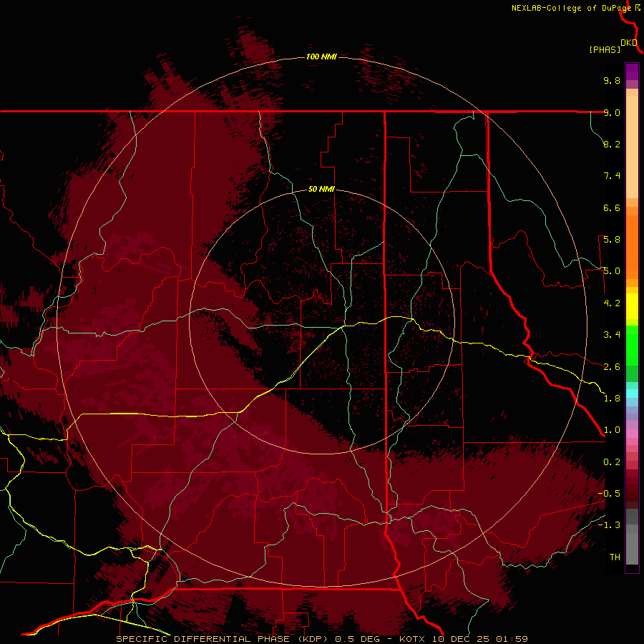
Task: Pick the pink band of the color scale
Action: (x=632, y=434)
